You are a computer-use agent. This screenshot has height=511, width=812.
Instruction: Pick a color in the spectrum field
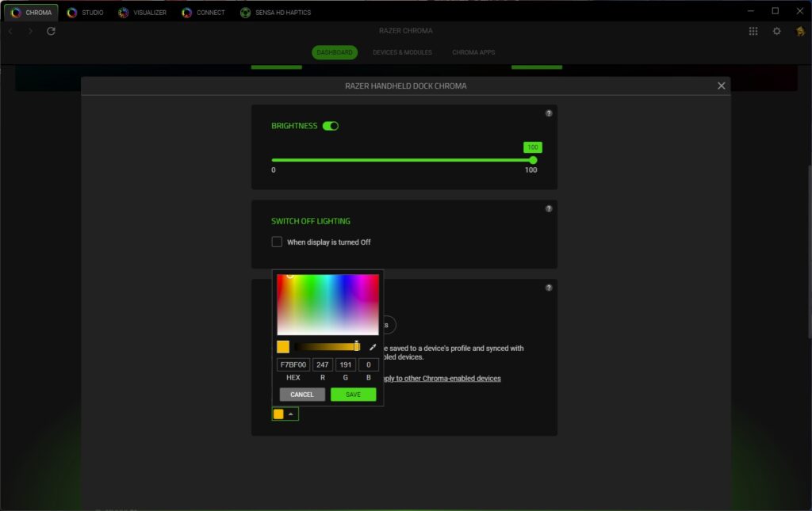327,305
